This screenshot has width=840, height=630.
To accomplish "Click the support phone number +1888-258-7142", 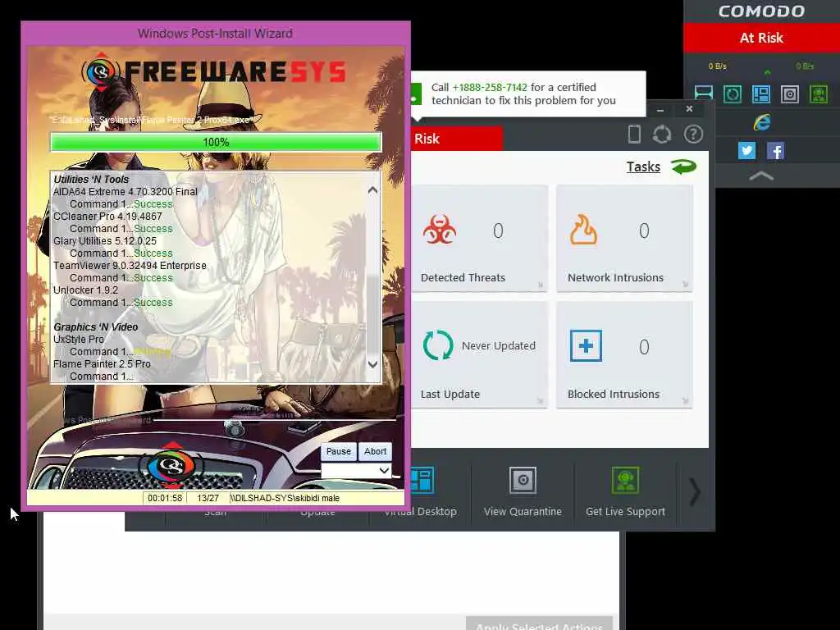I will point(490,87).
